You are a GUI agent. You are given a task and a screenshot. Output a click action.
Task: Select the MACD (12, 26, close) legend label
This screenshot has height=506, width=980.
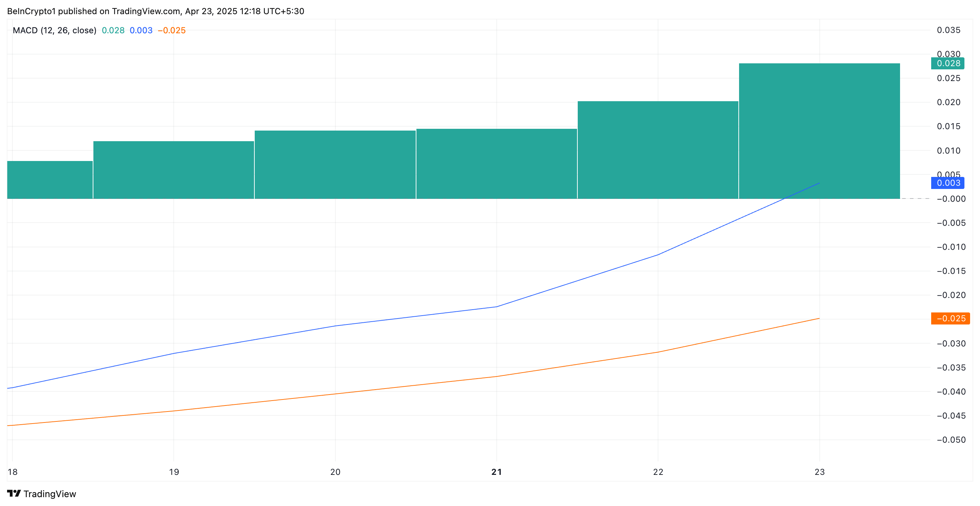pyautogui.click(x=54, y=30)
